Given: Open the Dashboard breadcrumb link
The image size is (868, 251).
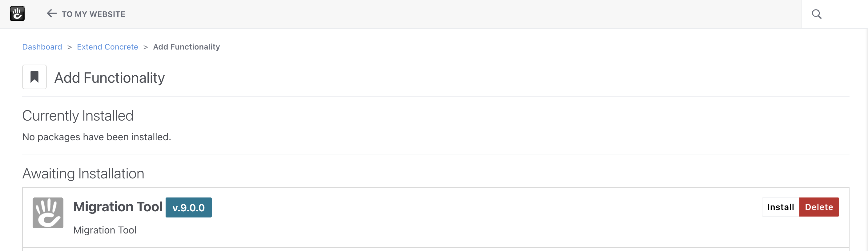Looking at the screenshot, I should [x=42, y=47].
